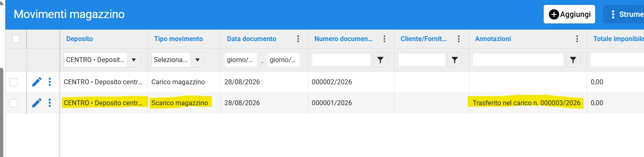Open row options for Carico magazzino

point(50,82)
